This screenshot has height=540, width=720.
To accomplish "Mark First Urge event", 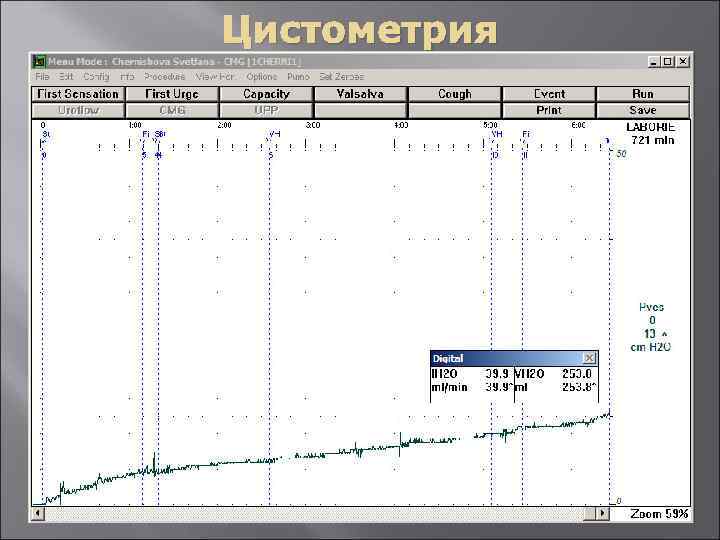I will pyautogui.click(x=172, y=94).
